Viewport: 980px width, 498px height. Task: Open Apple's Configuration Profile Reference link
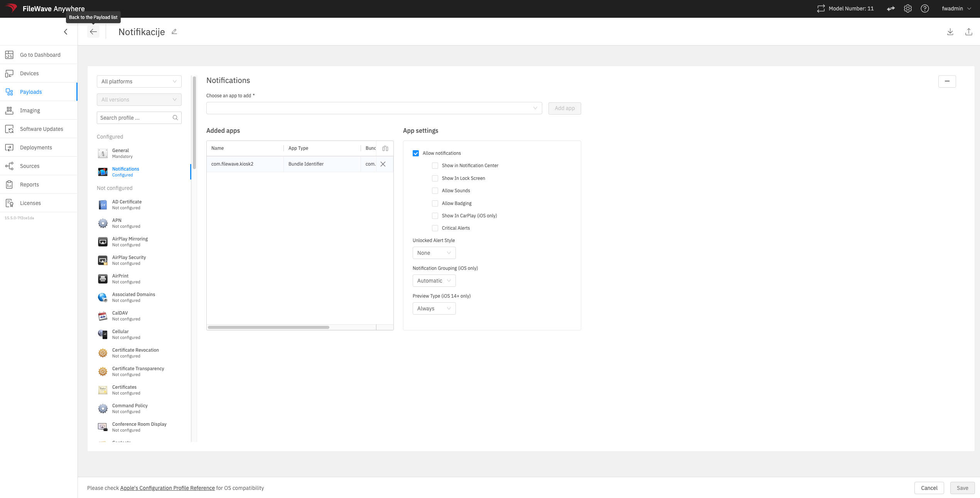[x=167, y=488]
